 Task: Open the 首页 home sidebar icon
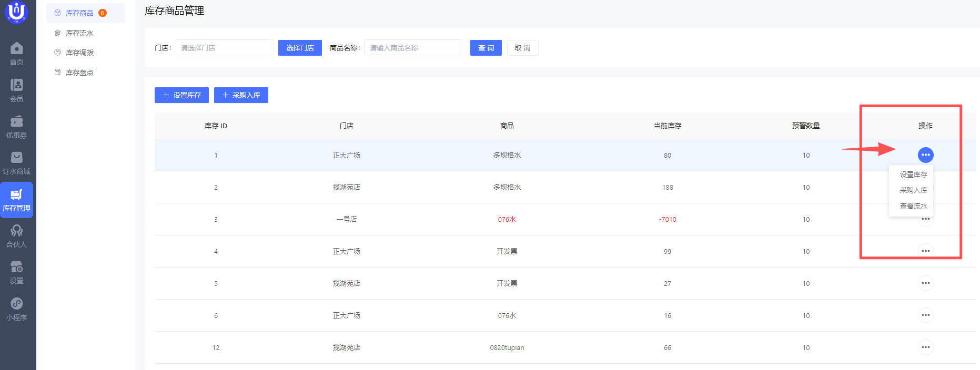16,54
